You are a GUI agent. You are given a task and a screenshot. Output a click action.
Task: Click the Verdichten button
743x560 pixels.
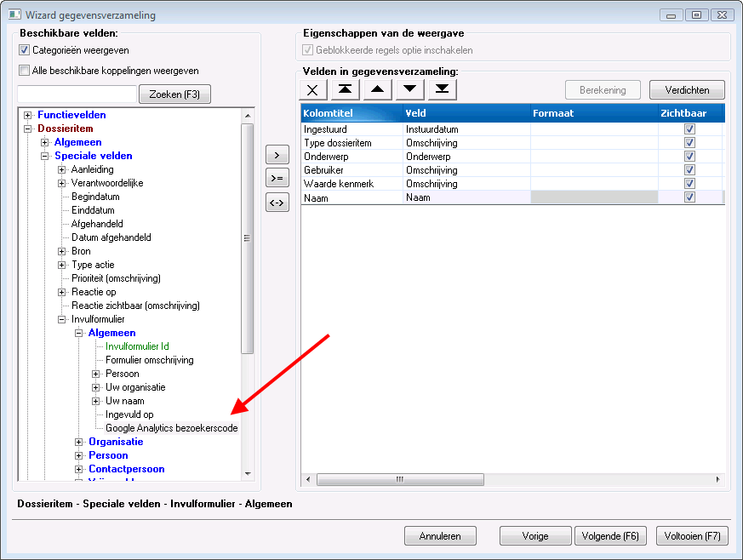[x=687, y=90]
